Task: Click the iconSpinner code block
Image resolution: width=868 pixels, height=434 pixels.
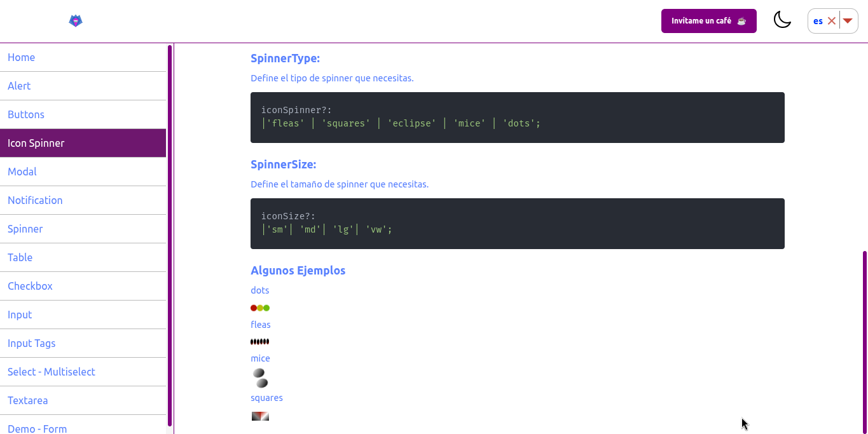Action: (517, 118)
